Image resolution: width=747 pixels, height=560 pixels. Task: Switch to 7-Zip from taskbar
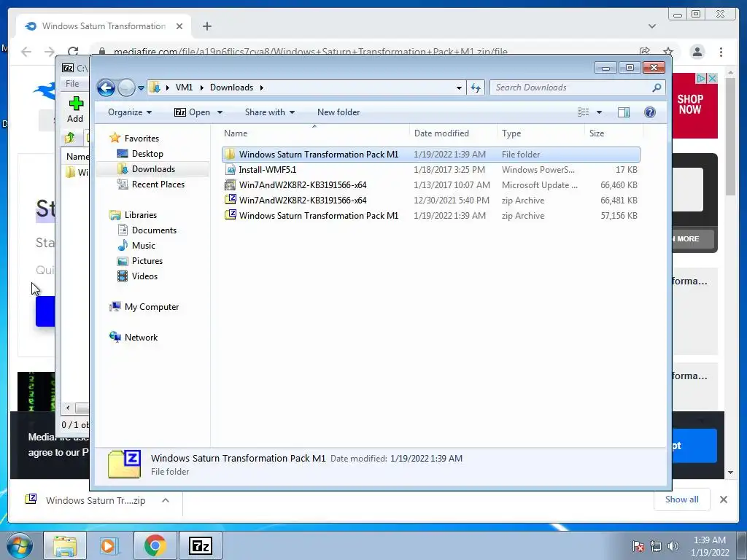tap(200, 545)
